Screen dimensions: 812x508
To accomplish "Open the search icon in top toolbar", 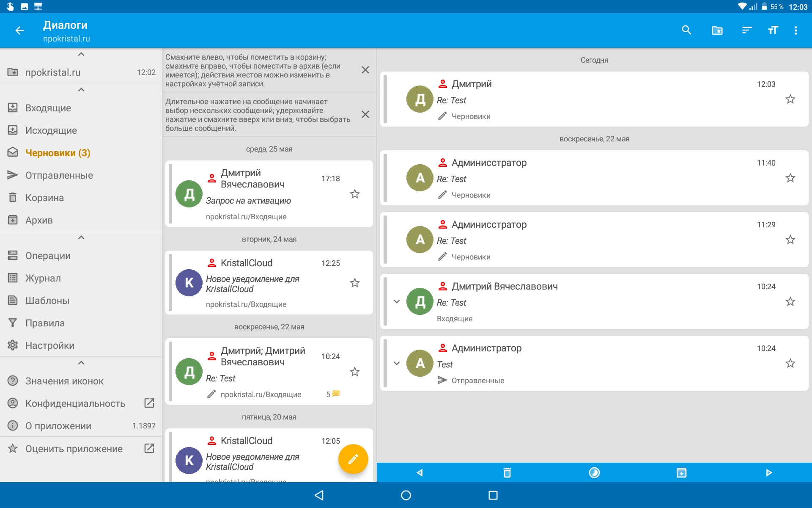I will 686,30.
